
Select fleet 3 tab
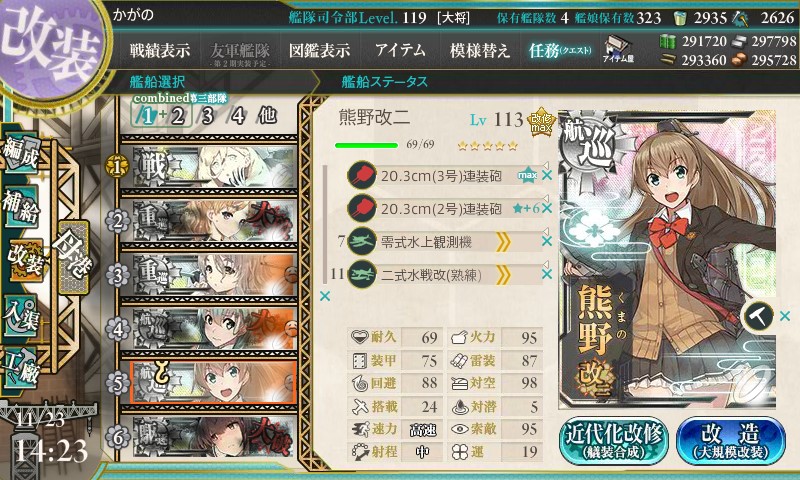[207, 116]
